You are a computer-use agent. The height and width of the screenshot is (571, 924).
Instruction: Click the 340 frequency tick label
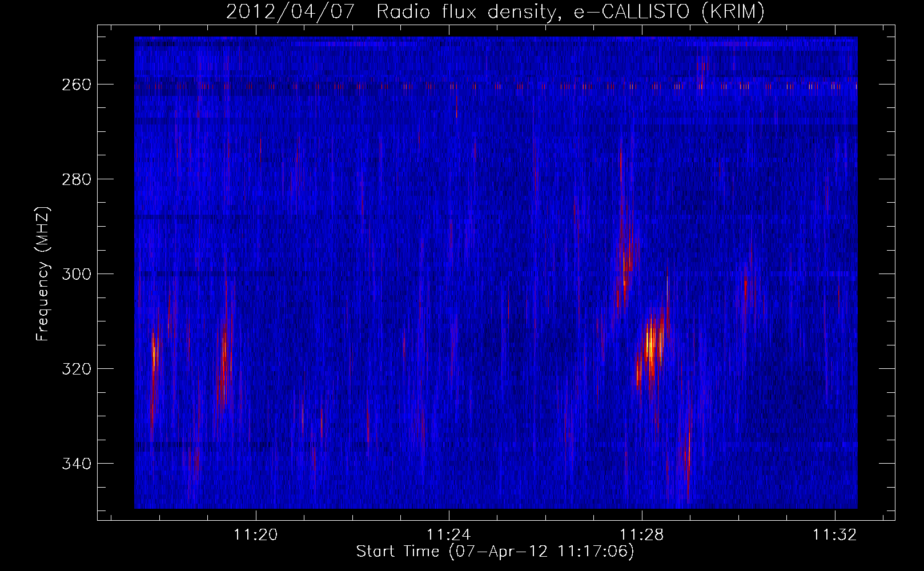(77, 464)
